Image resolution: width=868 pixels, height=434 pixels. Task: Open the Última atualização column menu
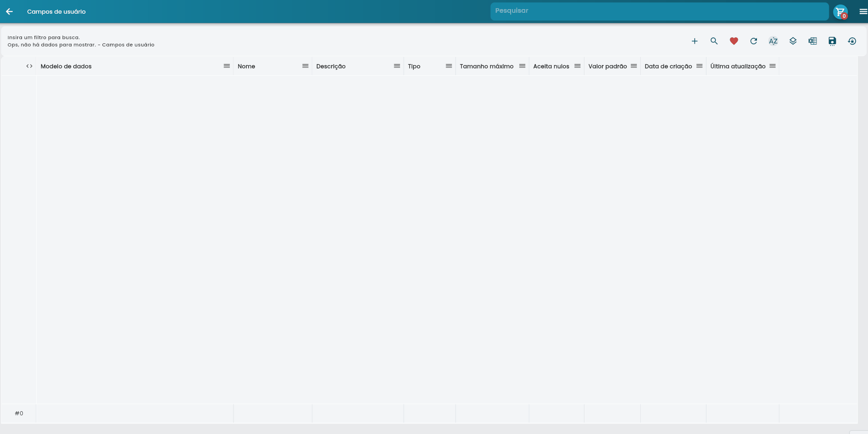tap(772, 66)
